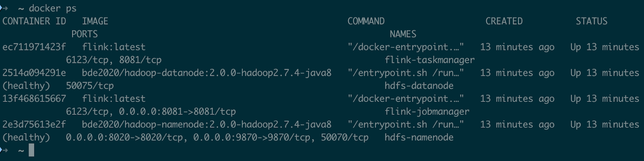Click the COMMAND column header
The image size is (644, 161).
(366, 21)
